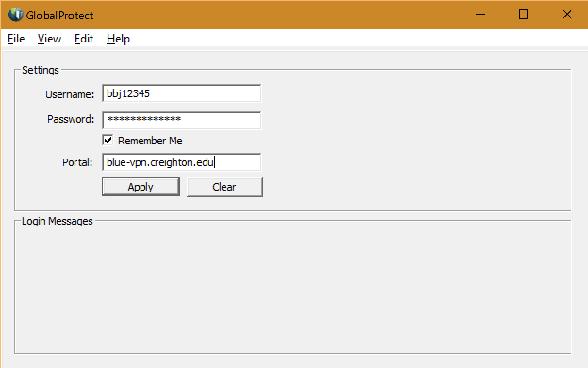Open the View menu
The image size is (588, 368).
click(x=50, y=39)
